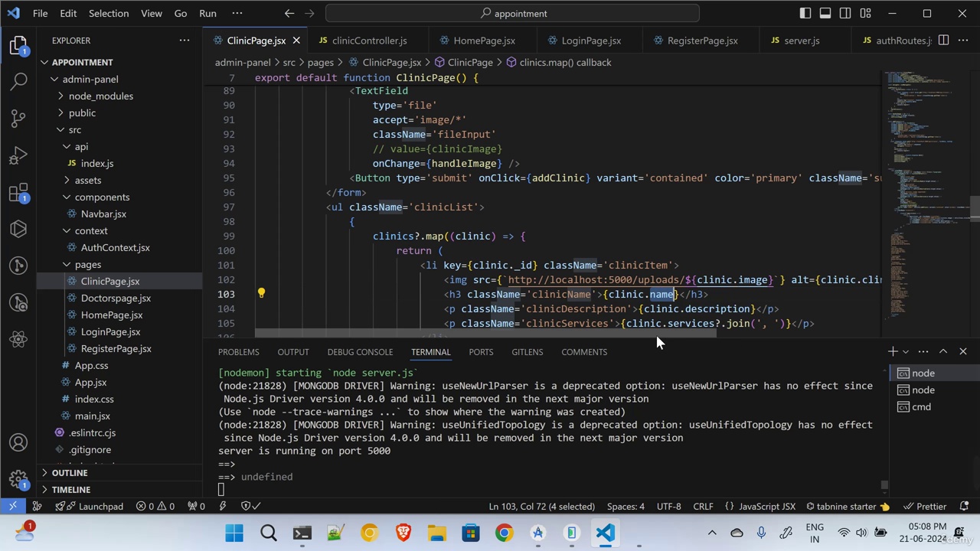Screen dimensions: 980x551
Task: Switch to LoginPage.jsx editor tab
Action: click(591, 41)
